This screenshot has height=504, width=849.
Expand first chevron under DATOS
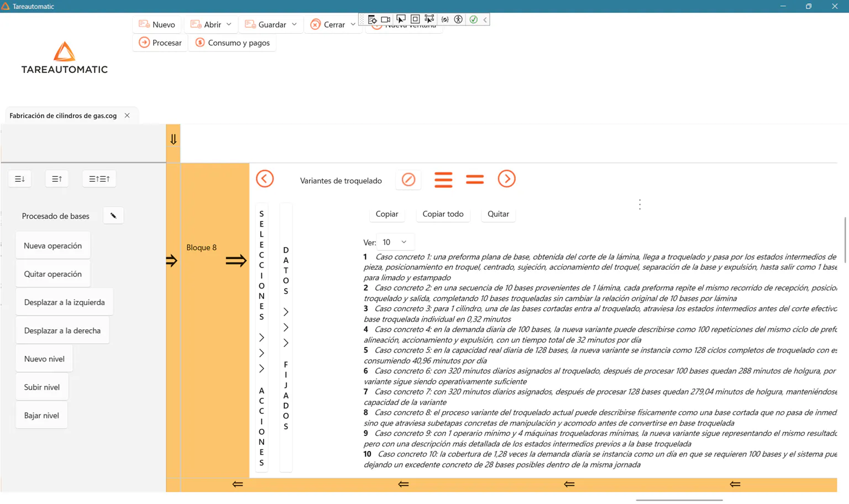tap(286, 312)
